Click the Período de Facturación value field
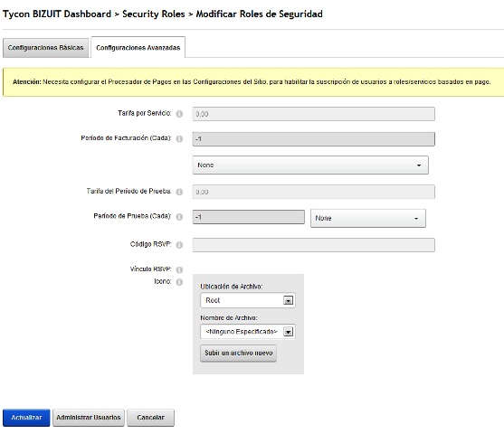 313,139
